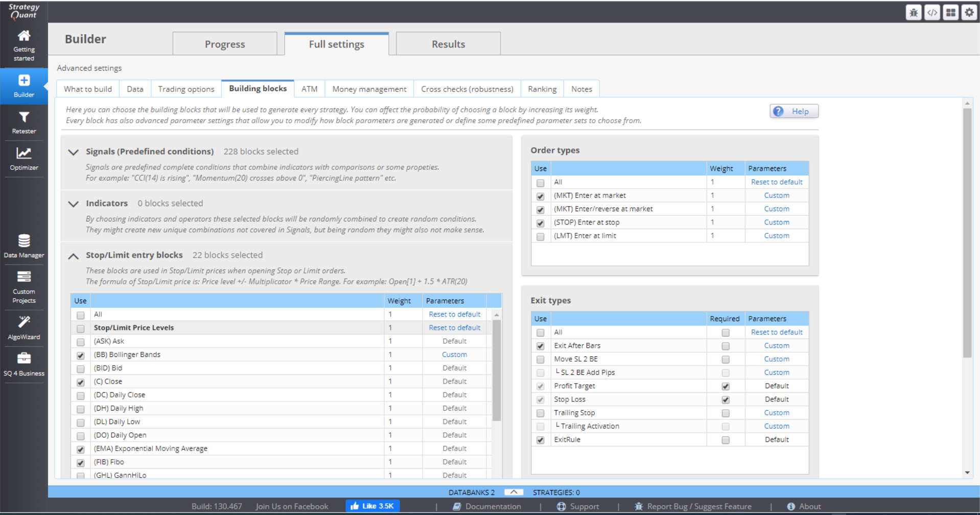This screenshot has width=980, height=515.
Task: Click the Stop/Limit list scroll-up arrow
Action: click(496, 315)
